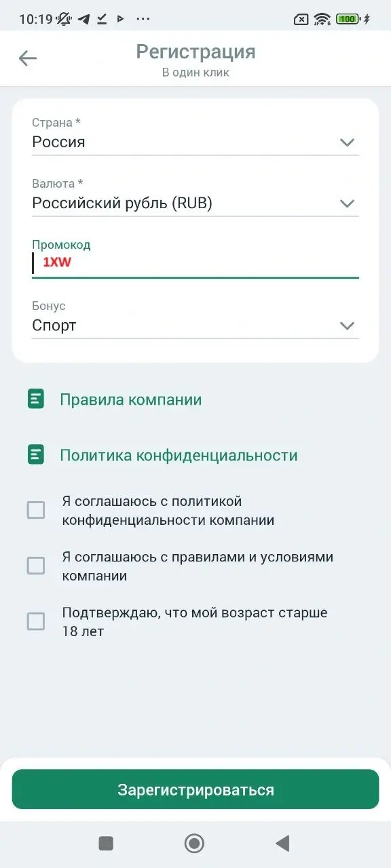The image size is (391, 868).
Task: Tap the battery indicator in the status bar
Action: (346, 18)
